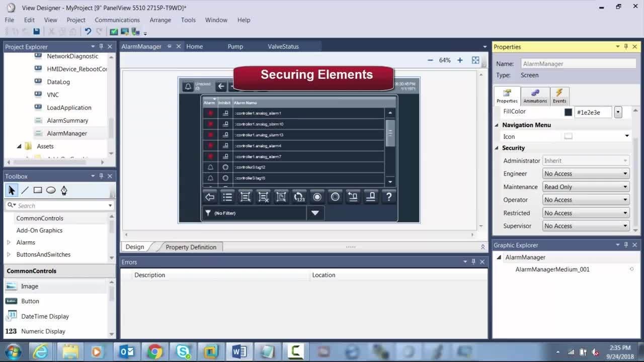Click the verify project checkmark toolbar icon
Screen dimensions: 644x362
[114, 31]
